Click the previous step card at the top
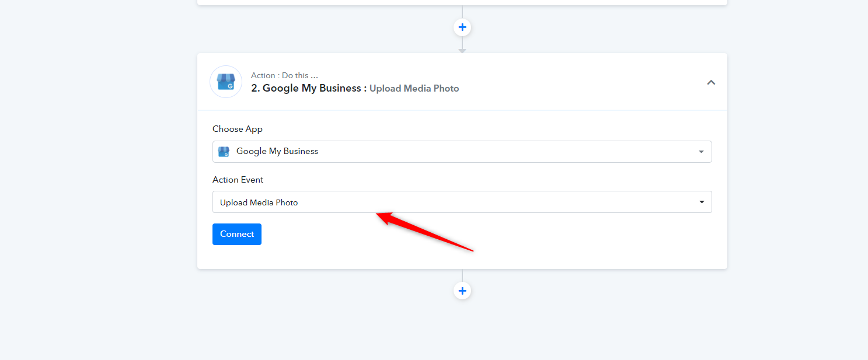 (x=462, y=2)
